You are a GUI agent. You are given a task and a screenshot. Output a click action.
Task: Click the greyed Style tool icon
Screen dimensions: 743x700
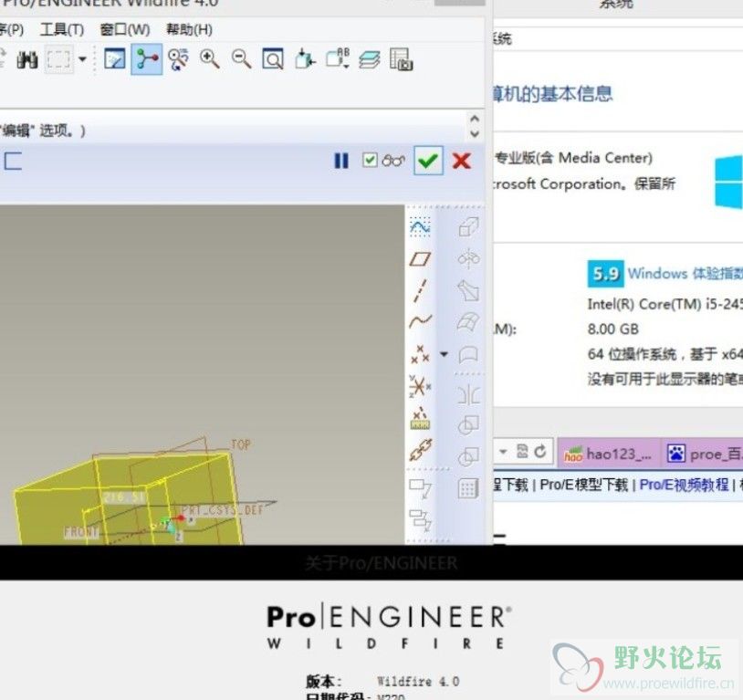coord(468,354)
